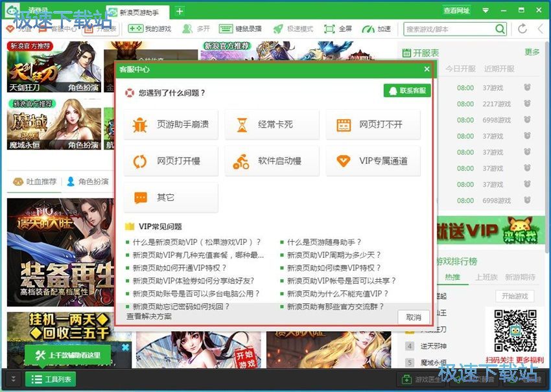This screenshot has height=392, width=551.
Task: Select 其它 chat bubble option
Action: (171, 198)
